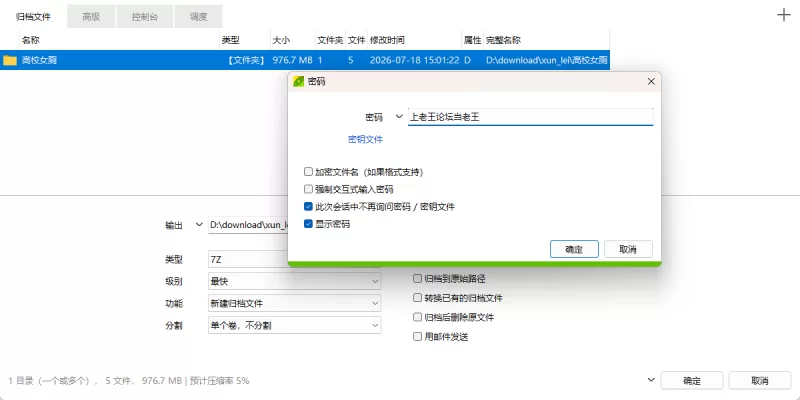Sort by the 完整名称 column header

pyautogui.click(x=546, y=40)
